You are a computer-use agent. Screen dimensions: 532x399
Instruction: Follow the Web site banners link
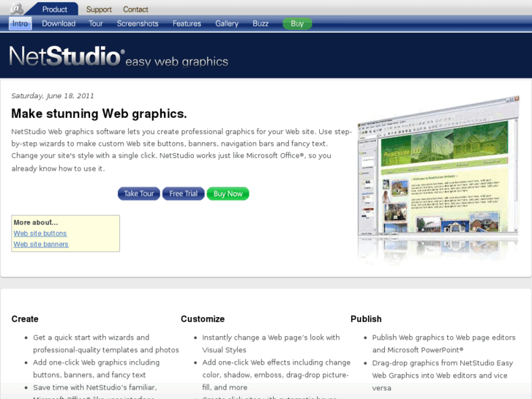(41, 244)
